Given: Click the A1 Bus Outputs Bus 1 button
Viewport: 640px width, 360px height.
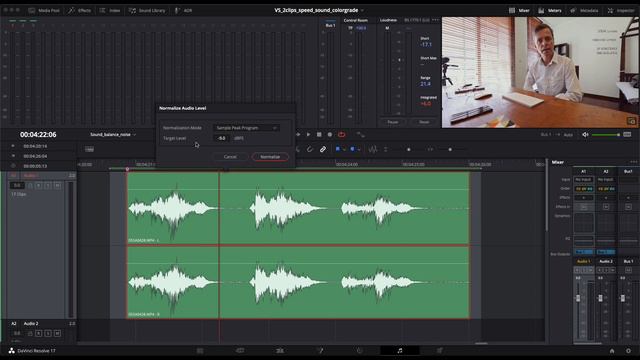Looking at the screenshot, I should click(x=584, y=252).
